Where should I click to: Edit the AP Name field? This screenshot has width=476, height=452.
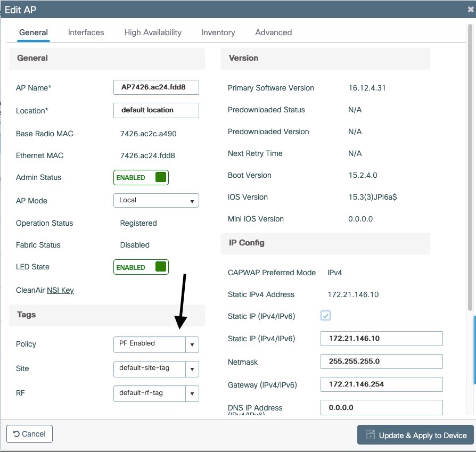pos(155,87)
